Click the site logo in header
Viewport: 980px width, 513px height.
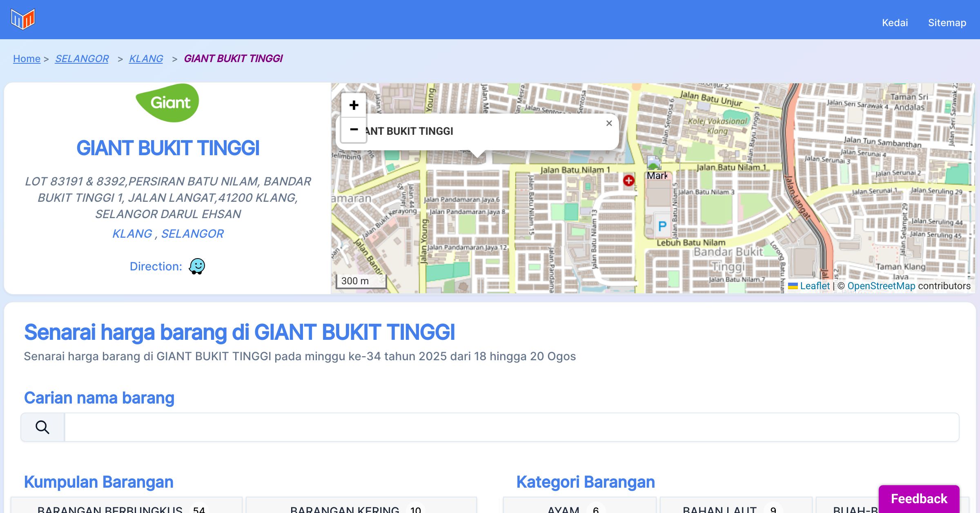[x=23, y=19]
